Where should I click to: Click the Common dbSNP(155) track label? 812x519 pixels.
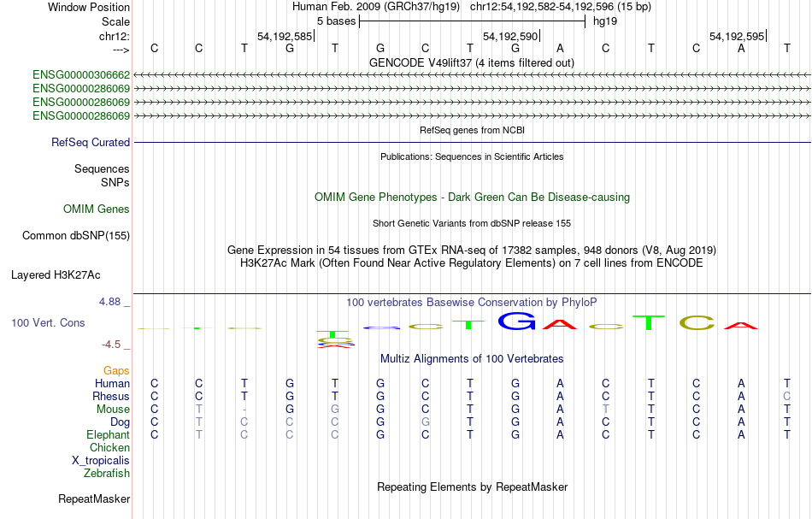pyautogui.click(x=76, y=236)
